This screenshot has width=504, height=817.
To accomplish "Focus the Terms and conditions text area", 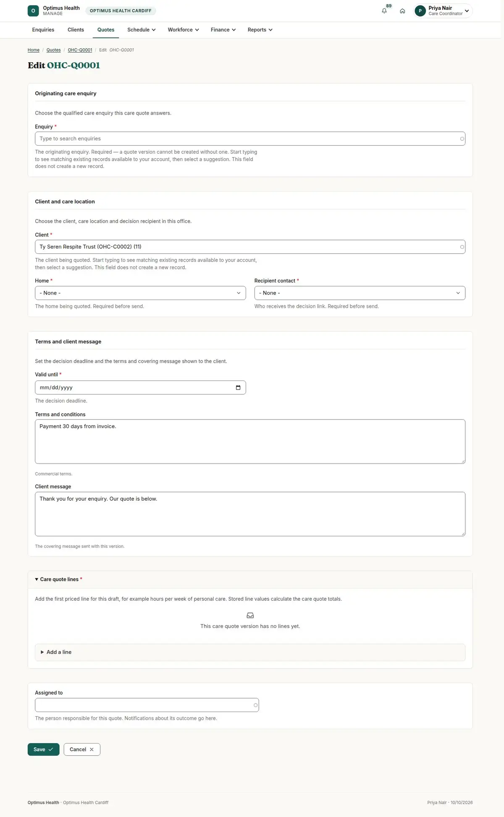I will 250,441.
